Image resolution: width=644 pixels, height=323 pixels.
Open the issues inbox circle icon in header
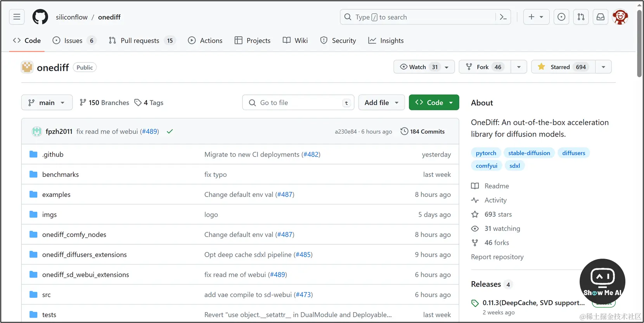561,17
